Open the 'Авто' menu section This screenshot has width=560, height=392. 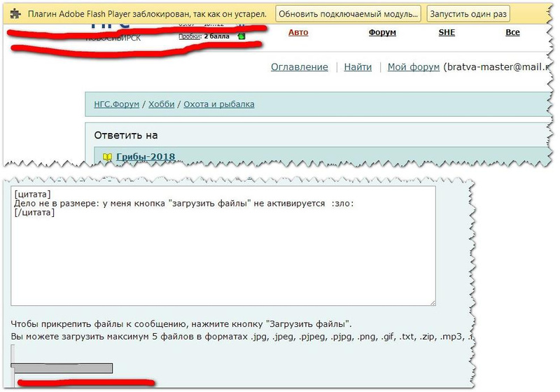pos(298,32)
